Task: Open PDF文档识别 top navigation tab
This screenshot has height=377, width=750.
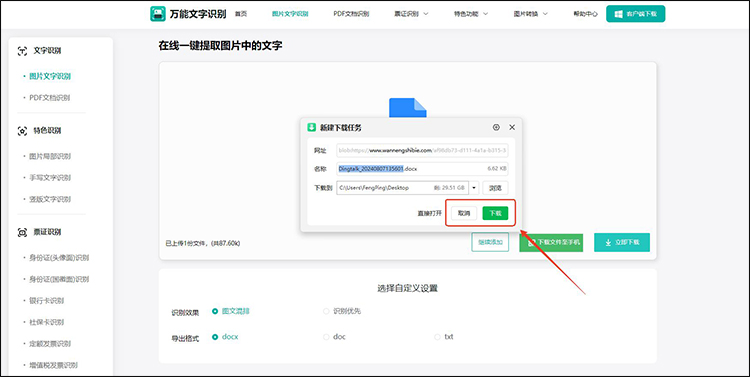Action: [x=351, y=14]
